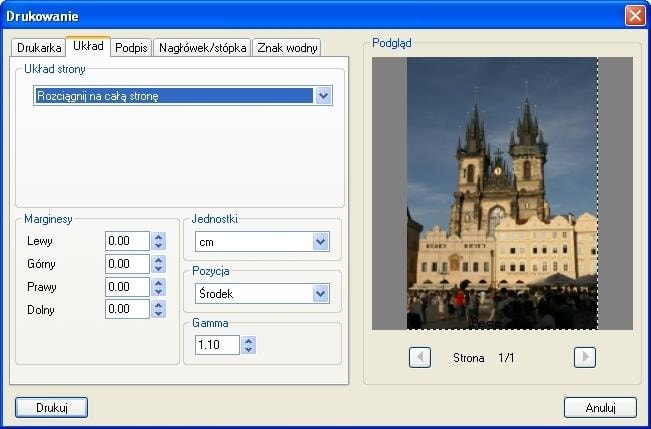Click the Prawy margin input field
This screenshot has width=651, height=429.
point(127,287)
